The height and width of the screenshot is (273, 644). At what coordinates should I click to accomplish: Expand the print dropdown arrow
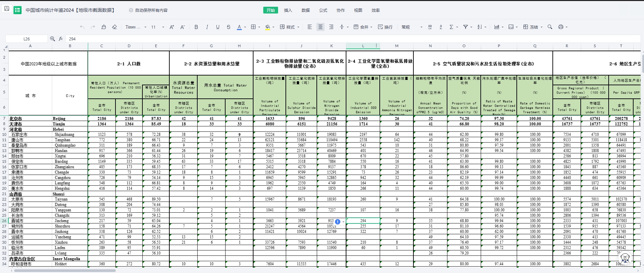(567, 27)
